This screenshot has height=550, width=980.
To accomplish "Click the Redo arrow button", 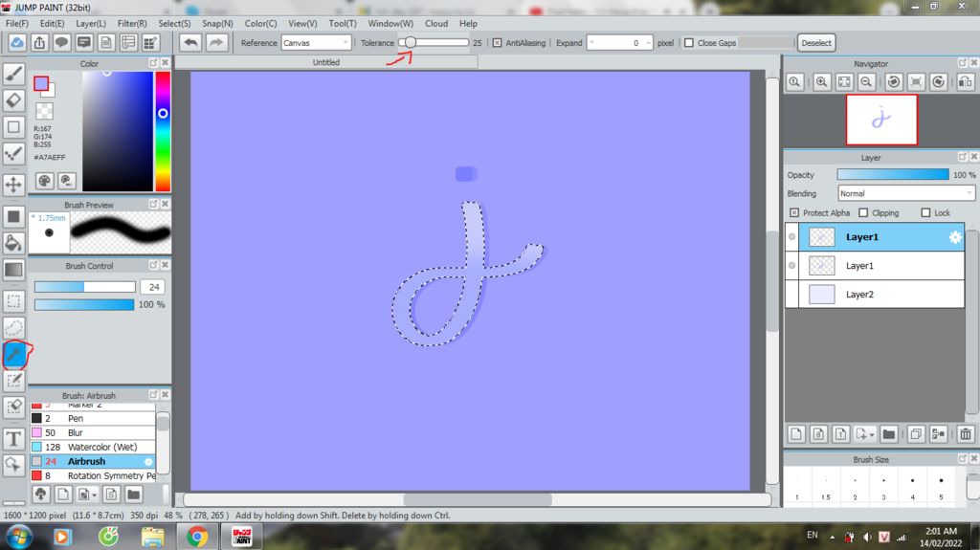I will coord(215,42).
